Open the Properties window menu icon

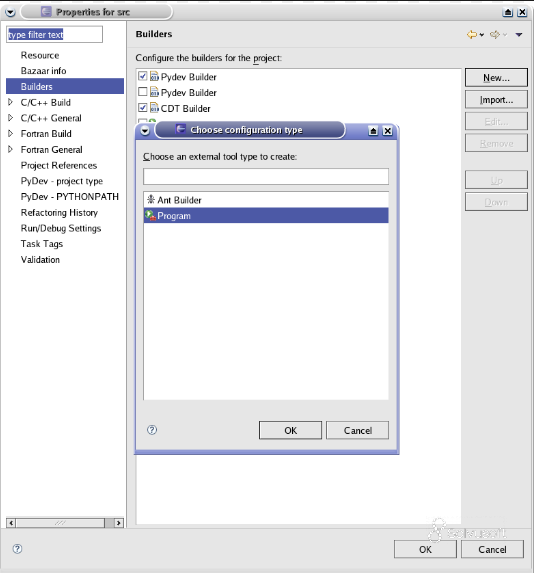point(10,12)
